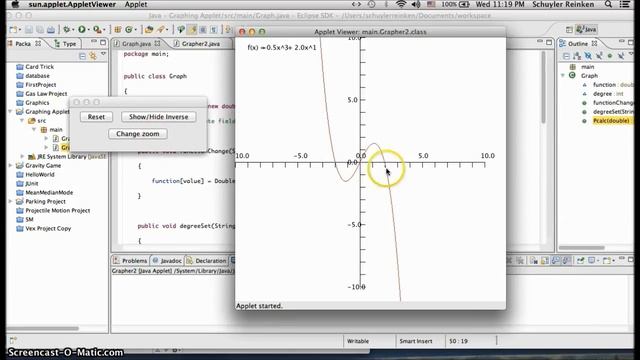
Task: Click Collapse All in Outline toolbar
Action: [x=566, y=56]
